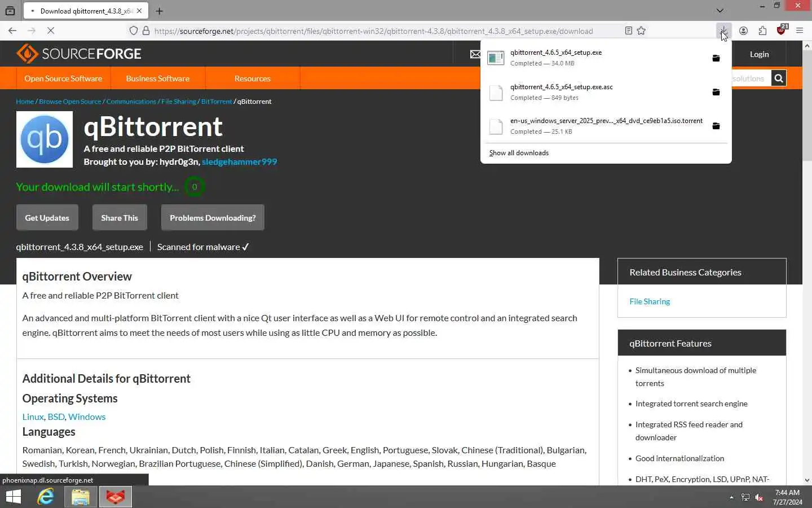The image size is (812, 508).
Task: Click the download countdown circle
Action: coord(195,187)
